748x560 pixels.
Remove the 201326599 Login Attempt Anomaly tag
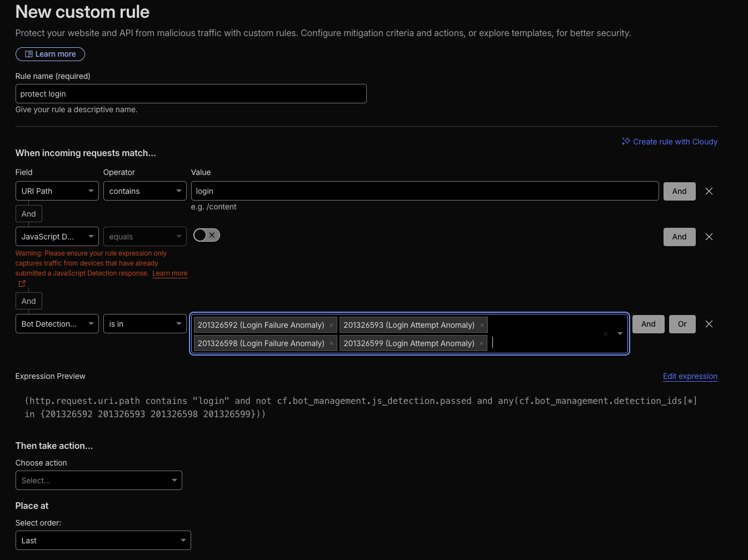coord(481,343)
